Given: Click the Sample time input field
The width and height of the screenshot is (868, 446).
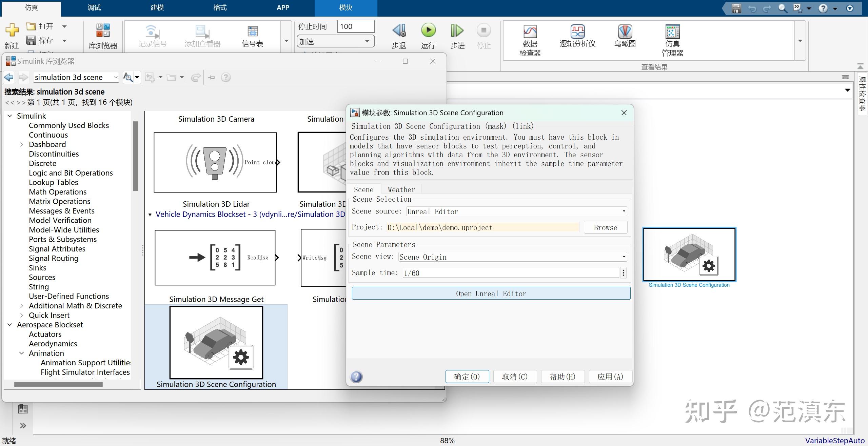Looking at the screenshot, I should click(511, 273).
